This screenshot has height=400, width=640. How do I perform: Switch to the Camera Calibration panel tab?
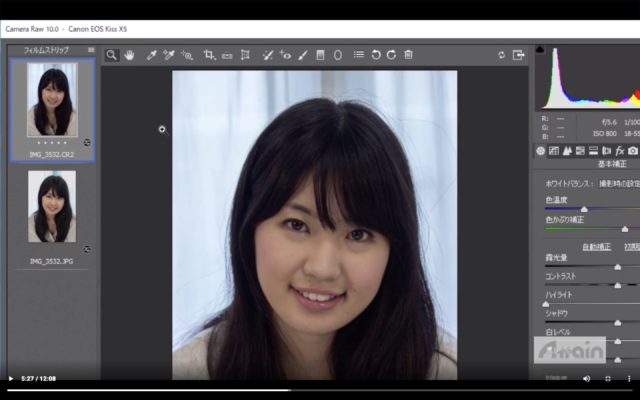point(633,151)
